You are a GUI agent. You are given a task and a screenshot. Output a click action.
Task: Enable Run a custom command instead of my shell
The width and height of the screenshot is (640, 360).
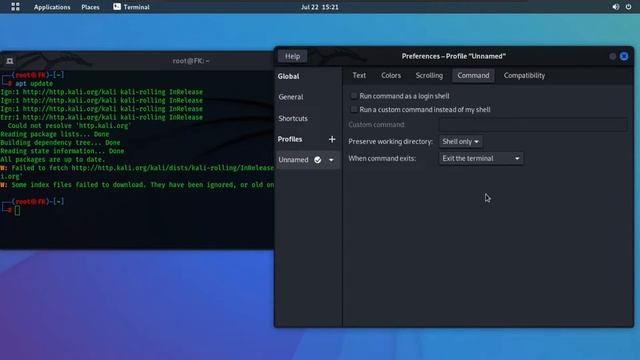pyautogui.click(x=354, y=109)
